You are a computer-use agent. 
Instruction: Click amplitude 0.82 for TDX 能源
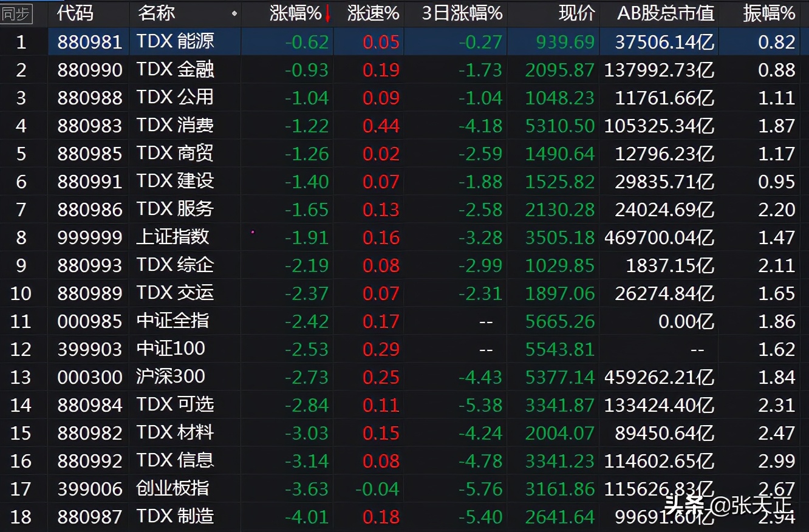point(777,42)
